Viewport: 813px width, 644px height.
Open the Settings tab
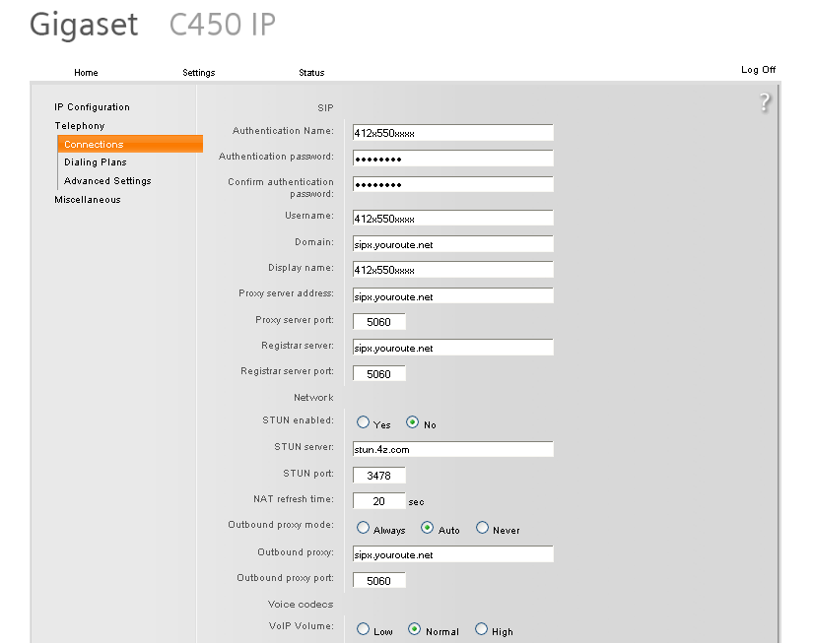point(199,73)
